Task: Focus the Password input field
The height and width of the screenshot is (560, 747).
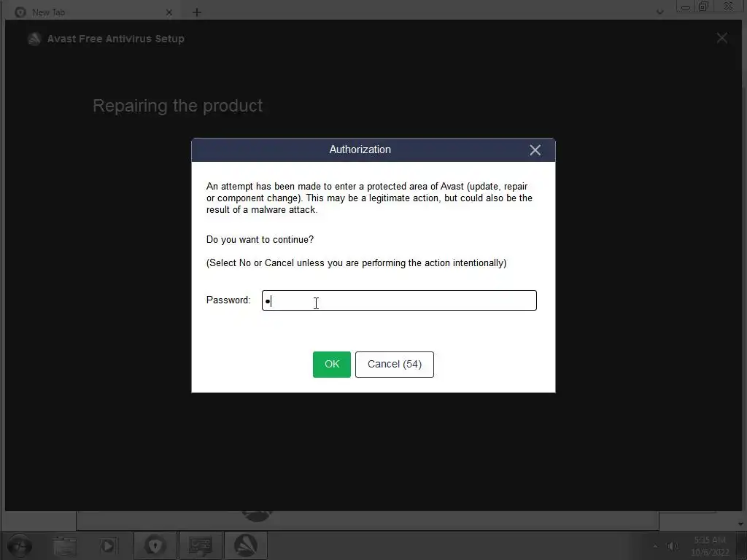Action: point(399,300)
